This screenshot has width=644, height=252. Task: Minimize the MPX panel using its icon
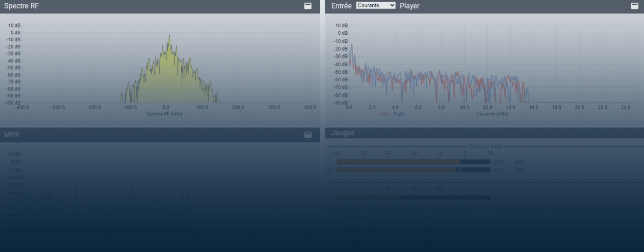point(308,135)
